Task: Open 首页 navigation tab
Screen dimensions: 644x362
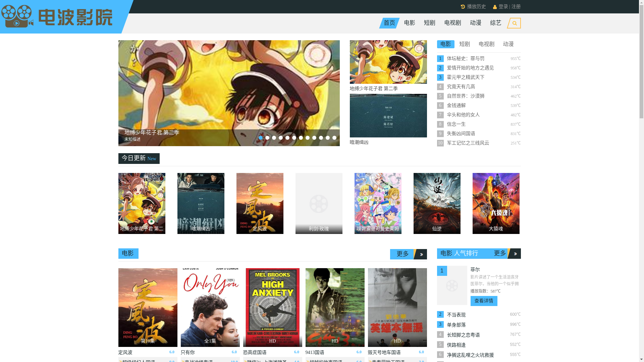Action: tap(389, 23)
